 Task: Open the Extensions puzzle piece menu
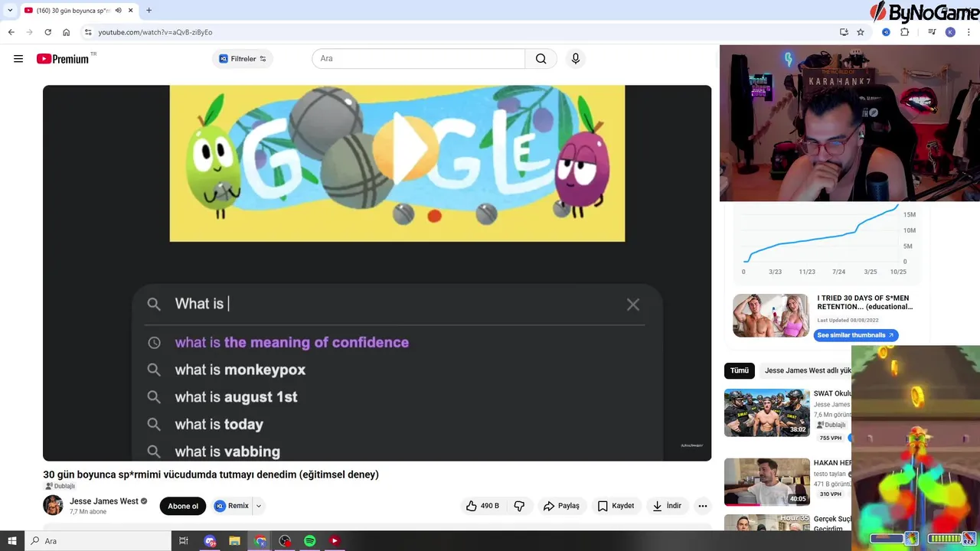click(x=904, y=32)
